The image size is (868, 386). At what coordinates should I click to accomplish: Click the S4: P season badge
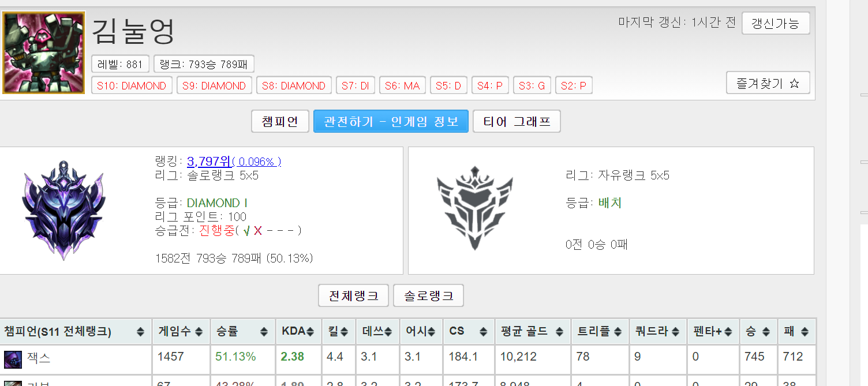(x=490, y=85)
